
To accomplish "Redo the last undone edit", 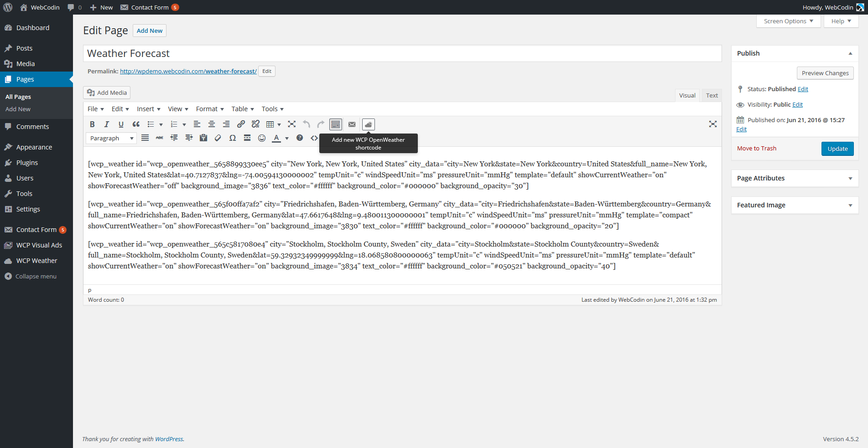I will (321, 124).
